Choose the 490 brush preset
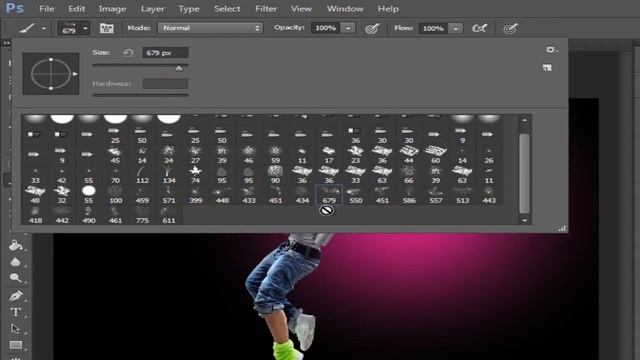The image size is (640, 360). tap(89, 215)
